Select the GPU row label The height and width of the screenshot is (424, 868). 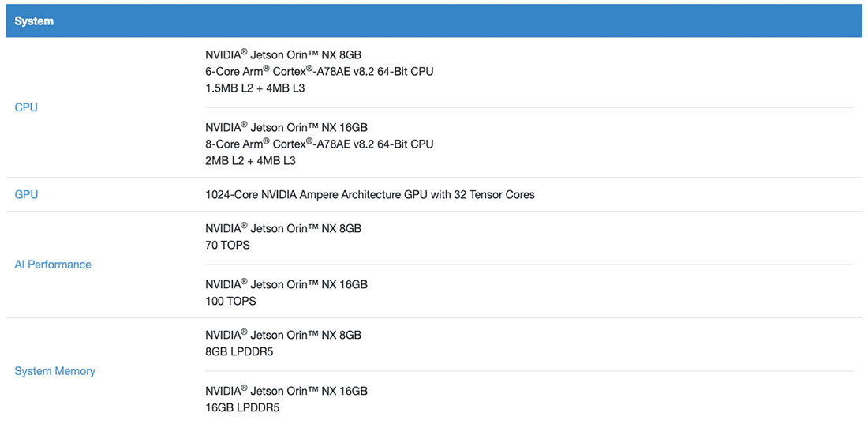click(x=26, y=194)
